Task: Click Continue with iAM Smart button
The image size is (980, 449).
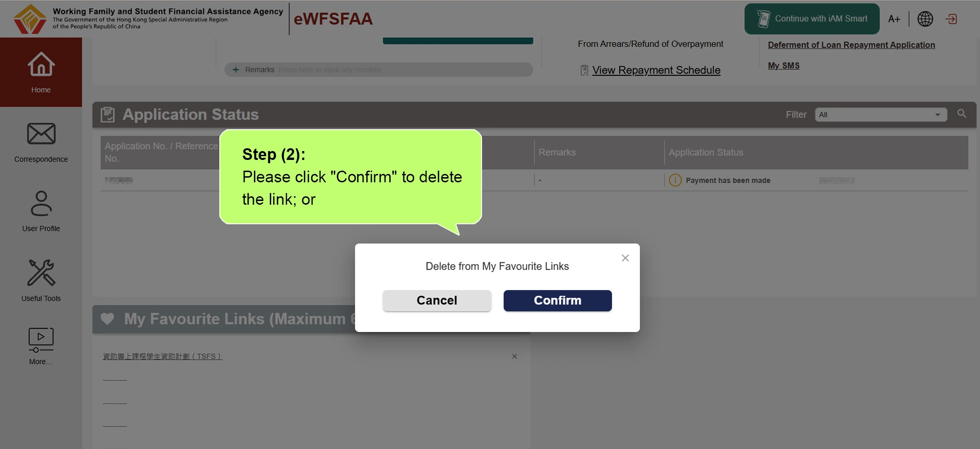Action: coord(812,19)
